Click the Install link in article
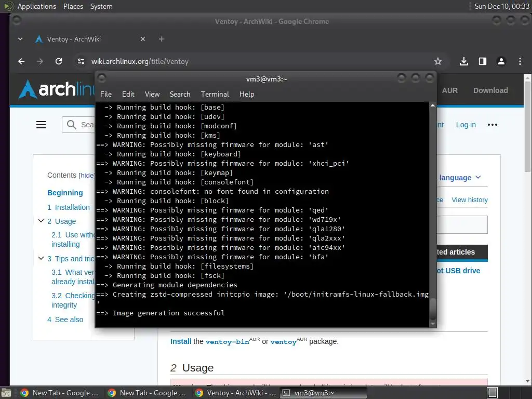 (181, 341)
